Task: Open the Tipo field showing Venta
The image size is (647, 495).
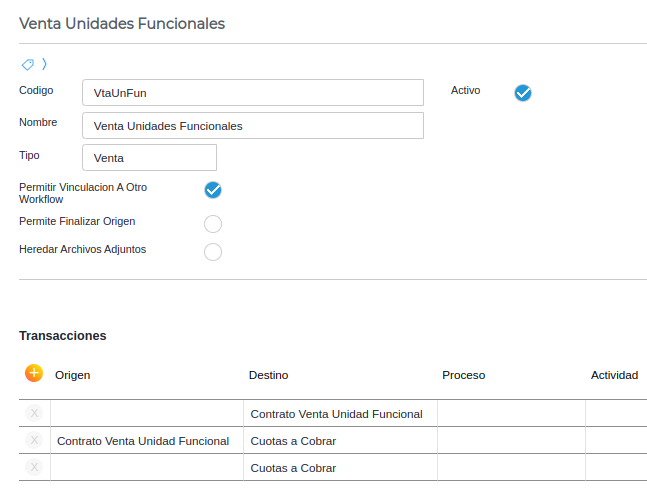Action: (x=149, y=158)
